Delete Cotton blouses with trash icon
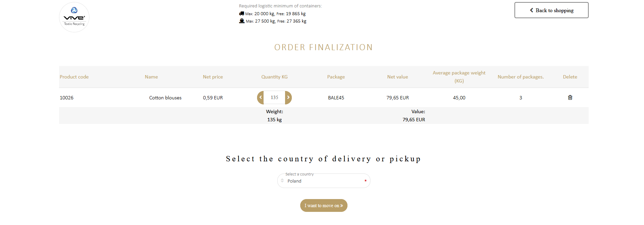 570,97
